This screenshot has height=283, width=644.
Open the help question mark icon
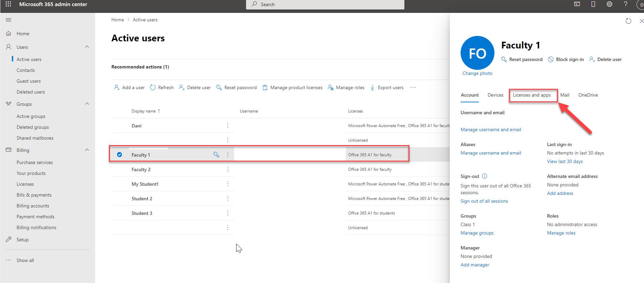tap(625, 4)
